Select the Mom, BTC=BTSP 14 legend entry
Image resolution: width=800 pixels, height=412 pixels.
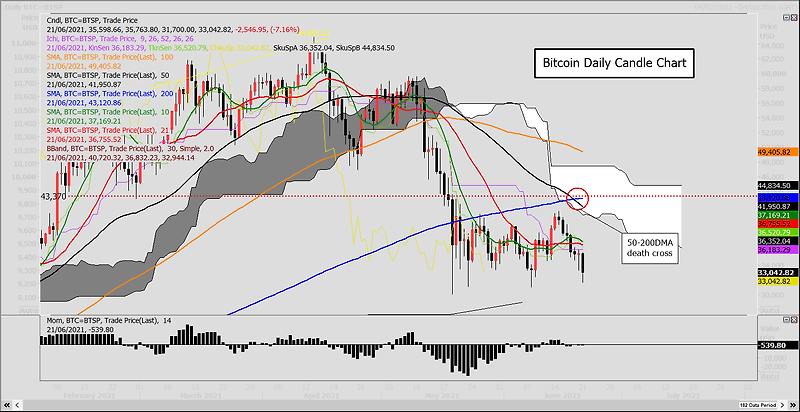109,321
